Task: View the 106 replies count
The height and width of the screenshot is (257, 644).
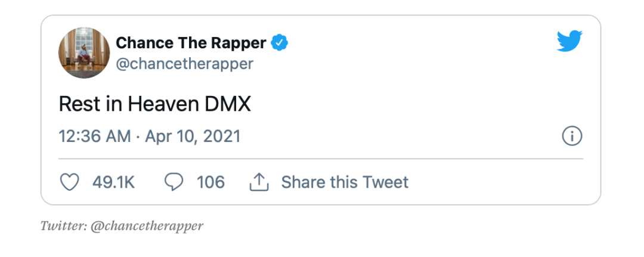Action: pyautogui.click(x=210, y=182)
